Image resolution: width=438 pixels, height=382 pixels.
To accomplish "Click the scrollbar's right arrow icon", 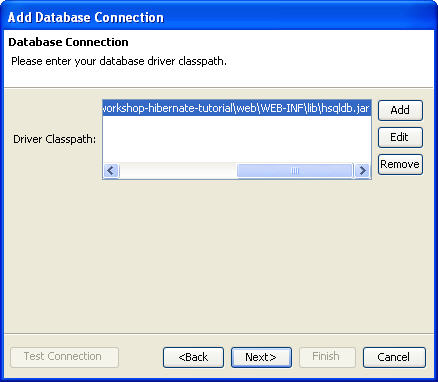I will coord(362,171).
